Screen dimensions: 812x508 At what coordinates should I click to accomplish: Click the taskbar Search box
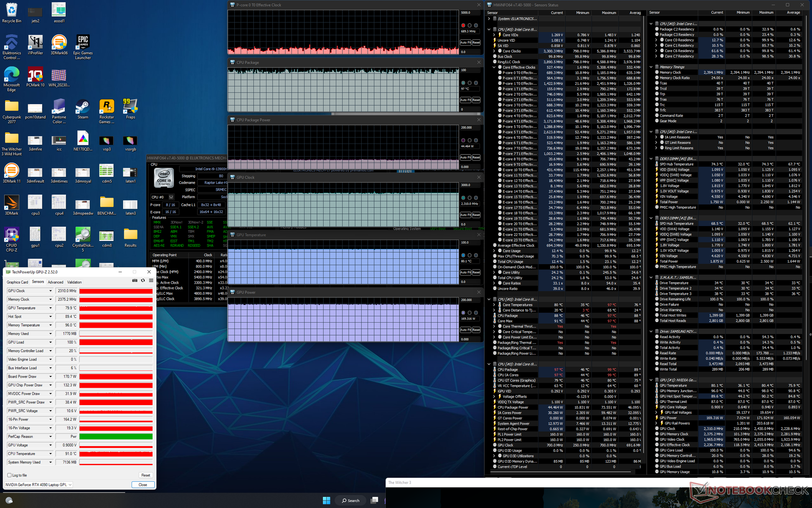coord(350,500)
